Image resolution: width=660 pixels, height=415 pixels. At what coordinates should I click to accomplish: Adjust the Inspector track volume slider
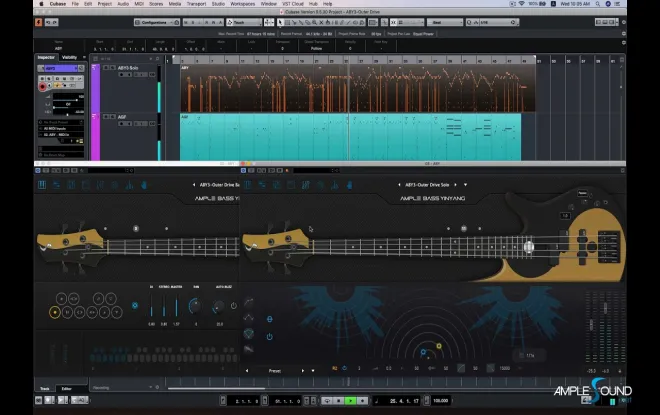67,99
